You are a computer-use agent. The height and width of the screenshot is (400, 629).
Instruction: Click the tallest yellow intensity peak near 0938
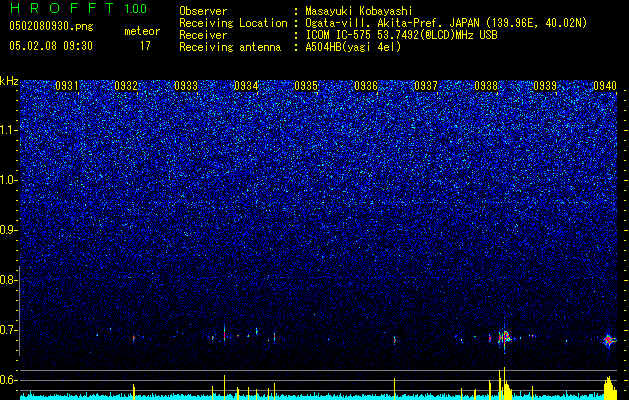click(504, 383)
